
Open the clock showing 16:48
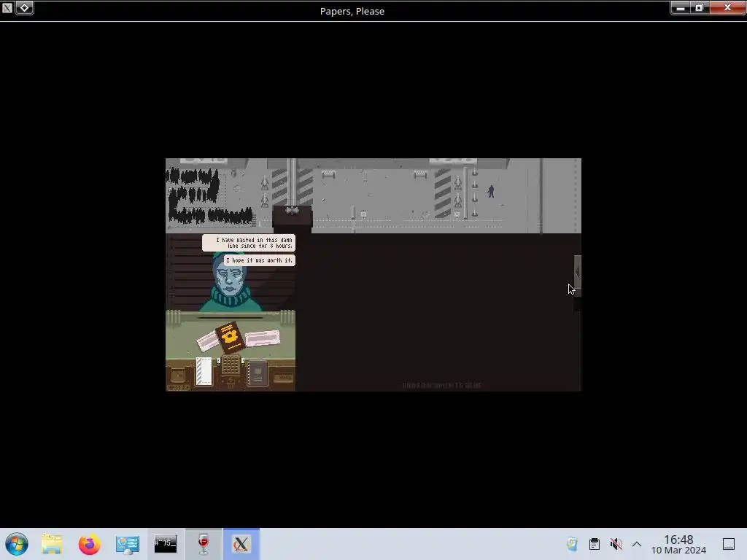678,544
